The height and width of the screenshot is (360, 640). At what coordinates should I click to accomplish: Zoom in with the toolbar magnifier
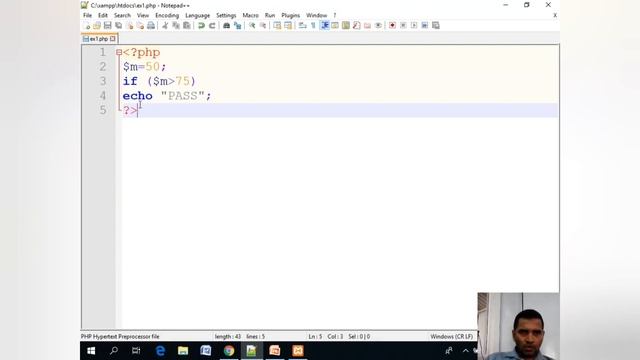pyautogui.click(x=252, y=26)
